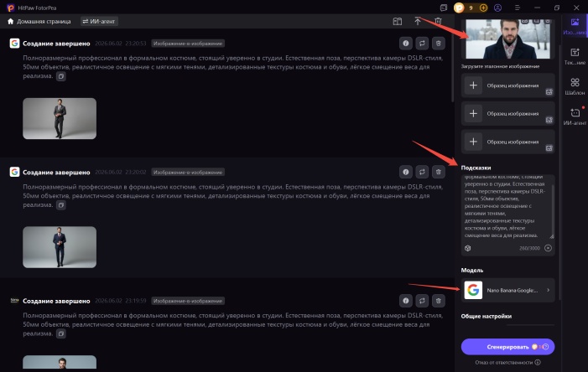
Task: Add image in third Образец изображения slot
Action: click(x=473, y=142)
